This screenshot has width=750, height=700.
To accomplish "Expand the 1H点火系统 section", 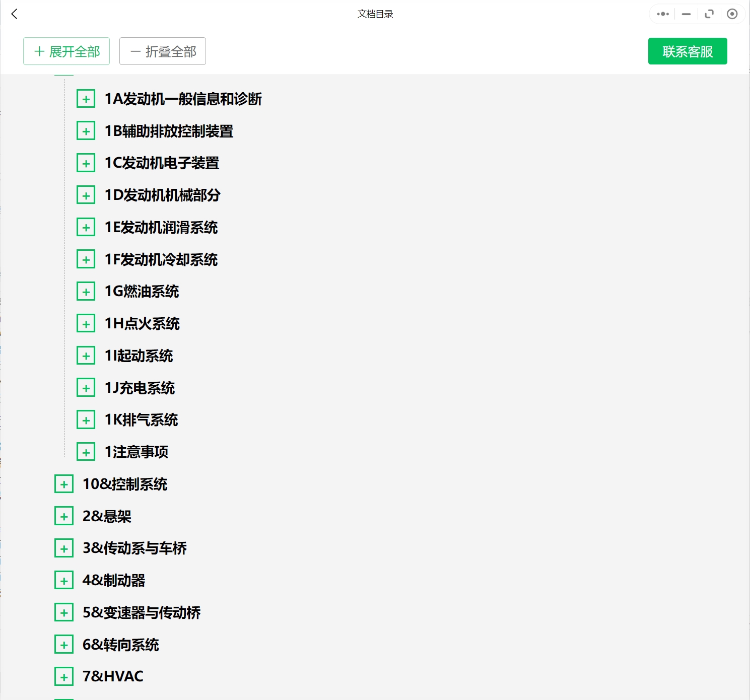I will [86, 323].
